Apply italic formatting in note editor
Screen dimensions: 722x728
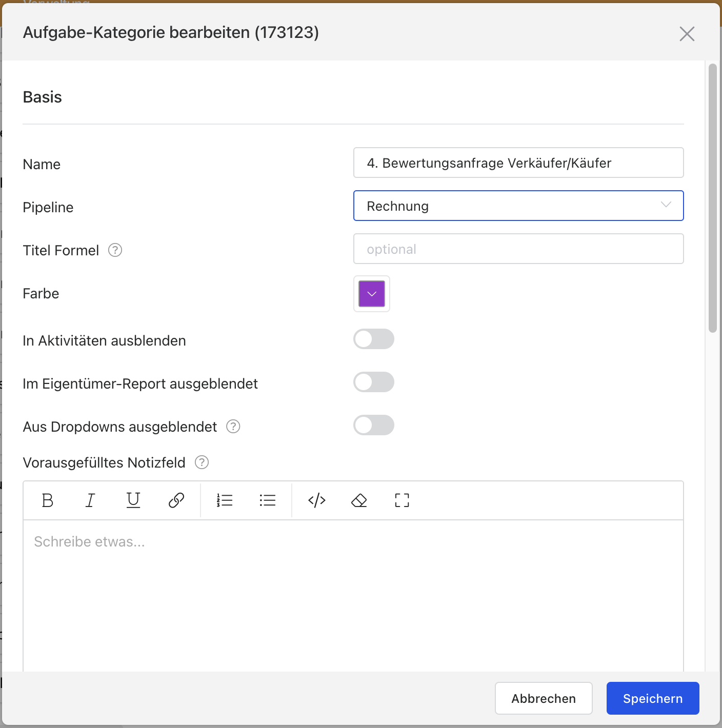[90, 500]
